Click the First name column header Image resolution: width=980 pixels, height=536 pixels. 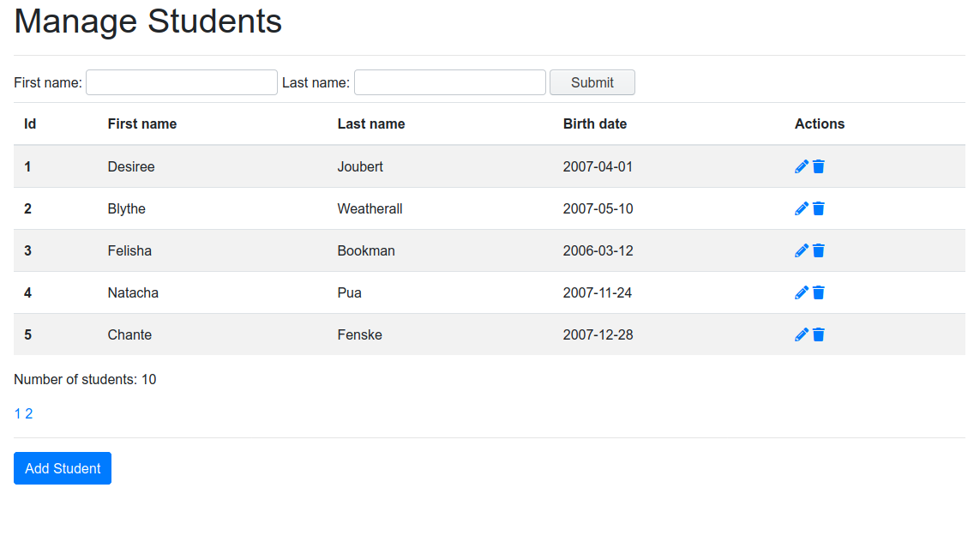(x=142, y=123)
